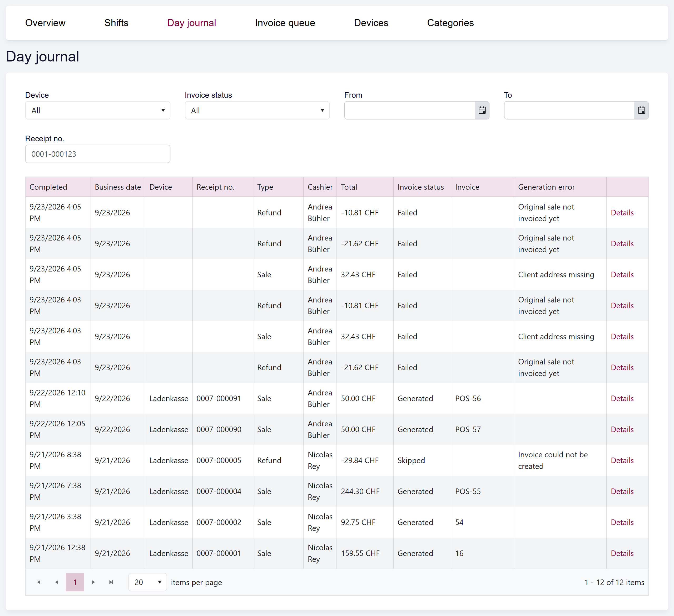Open Details for skipped receipt 0007-000005

622,460
